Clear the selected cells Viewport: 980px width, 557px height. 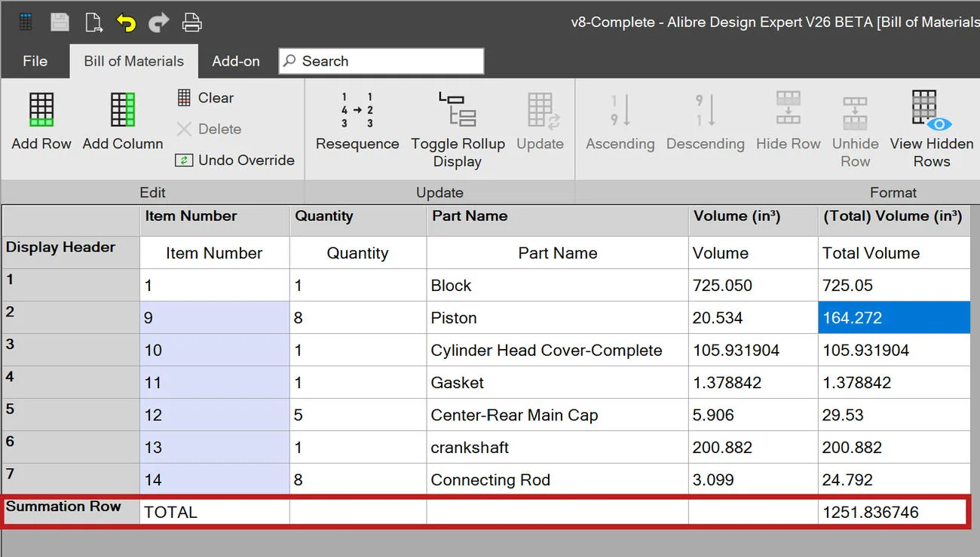pos(205,97)
